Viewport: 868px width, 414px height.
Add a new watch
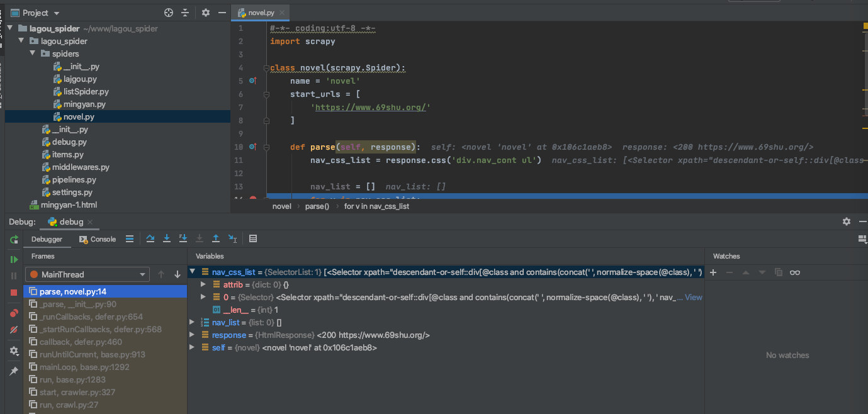pos(713,272)
